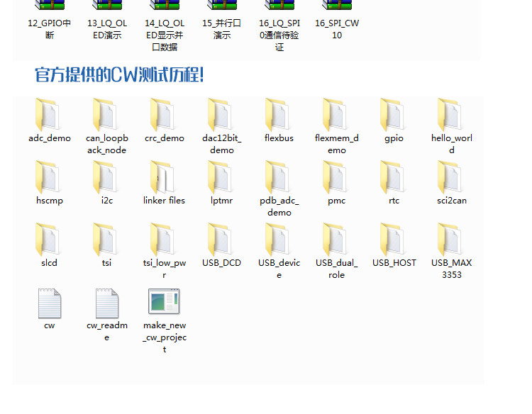The height and width of the screenshot is (414, 532).
Task: Select the tsi folder icon
Action: pos(105,240)
